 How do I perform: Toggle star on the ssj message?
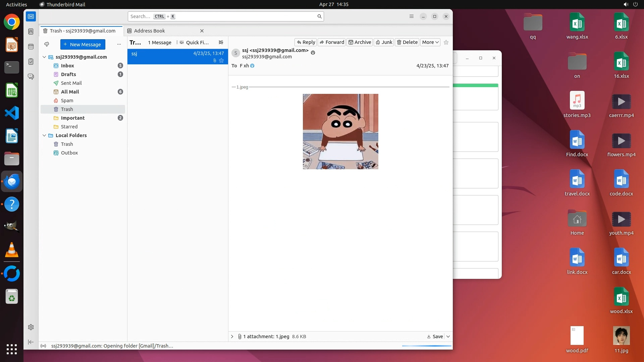(x=221, y=60)
